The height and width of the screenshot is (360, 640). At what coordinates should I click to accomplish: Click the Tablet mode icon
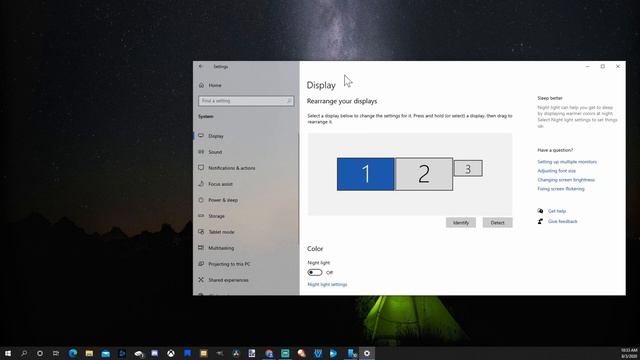201,231
